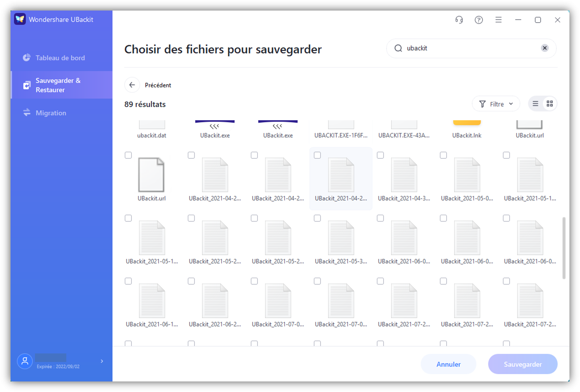
Task: Click the vertical scrollbar of file list
Action: click(x=564, y=248)
